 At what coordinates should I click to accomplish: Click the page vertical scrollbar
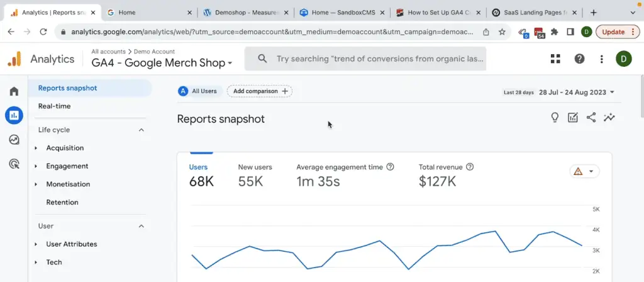pos(641,96)
